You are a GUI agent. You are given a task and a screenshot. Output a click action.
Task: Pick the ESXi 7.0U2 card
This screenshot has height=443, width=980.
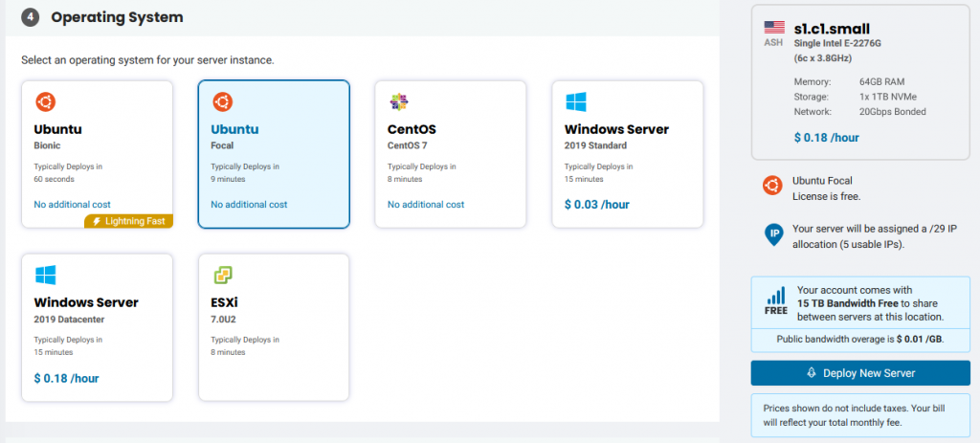click(274, 327)
